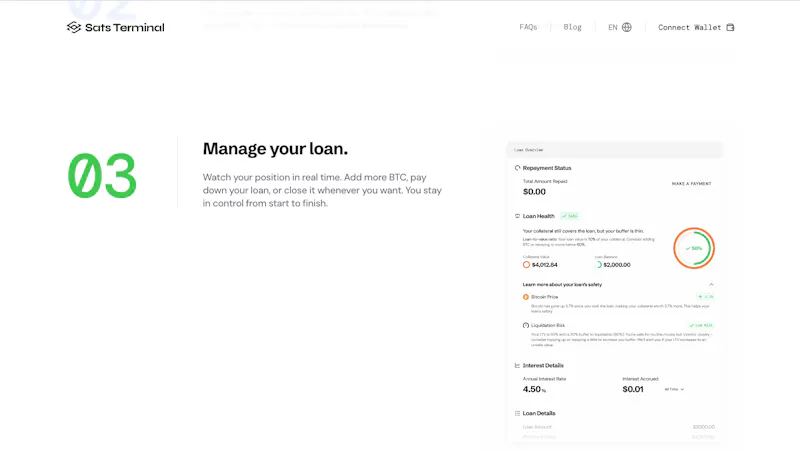
Task: Click the 'Your collateral still covers the loan' text
Action: [x=583, y=231]
